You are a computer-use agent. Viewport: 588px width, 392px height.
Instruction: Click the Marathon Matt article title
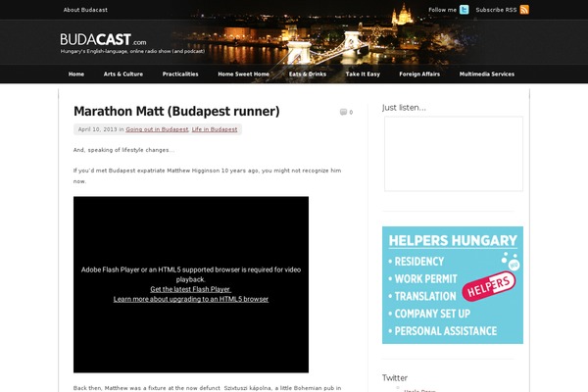point(176,112)
